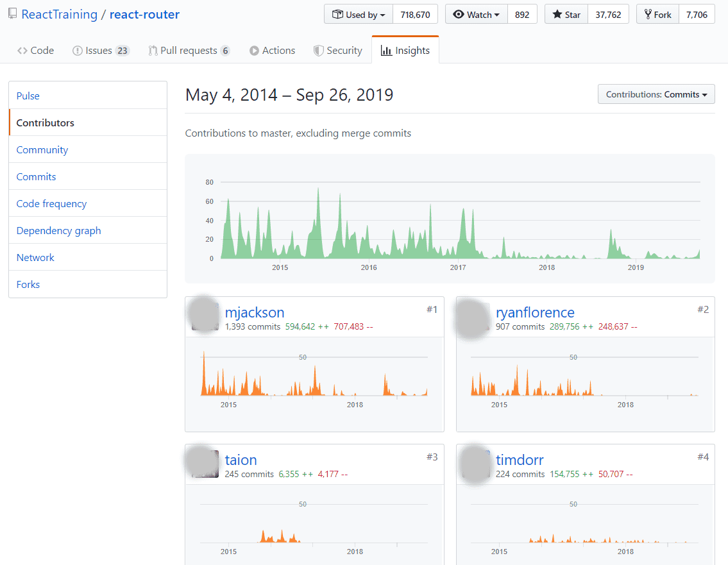Open the react-router repository link
This screenshot has width=728, height=565.
[x=144, y=14]
